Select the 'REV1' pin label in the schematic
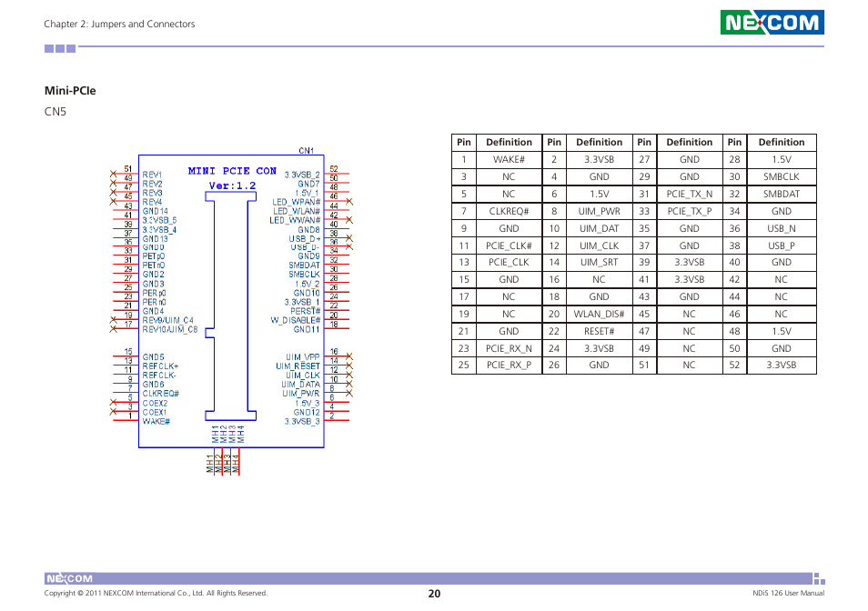Screen dimensions: 868x611 click(152, 175)
